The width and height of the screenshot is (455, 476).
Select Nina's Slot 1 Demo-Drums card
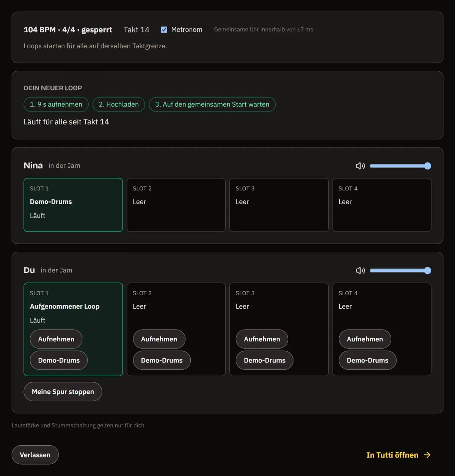click(73, 205)
